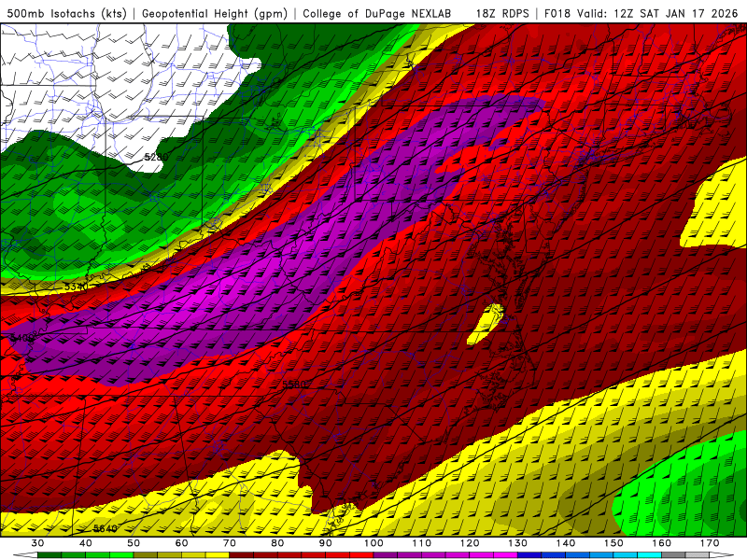Click the 100 value on the legend
The height and width of the screenshot is (560, 747).
[x=374, y=543]
